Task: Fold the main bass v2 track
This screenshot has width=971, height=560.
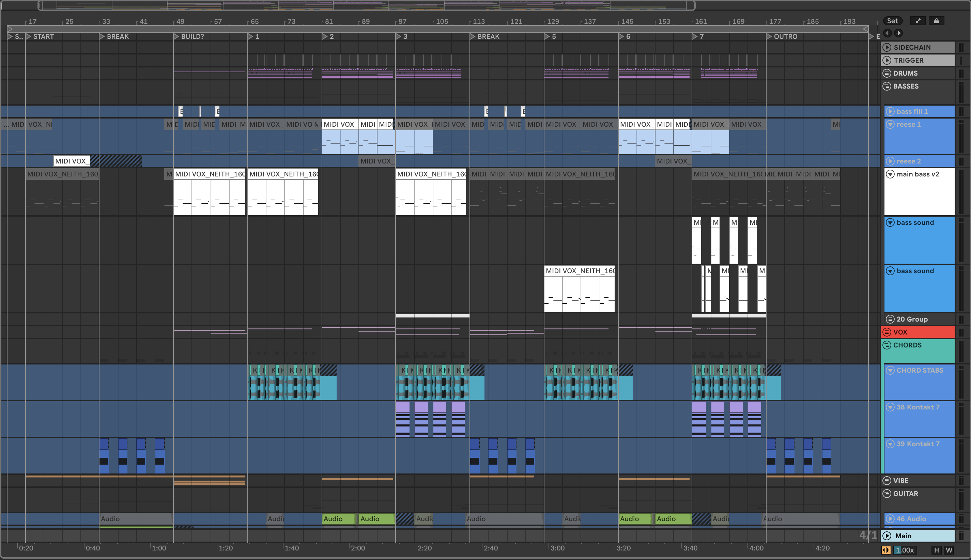Action: point(890,174)
